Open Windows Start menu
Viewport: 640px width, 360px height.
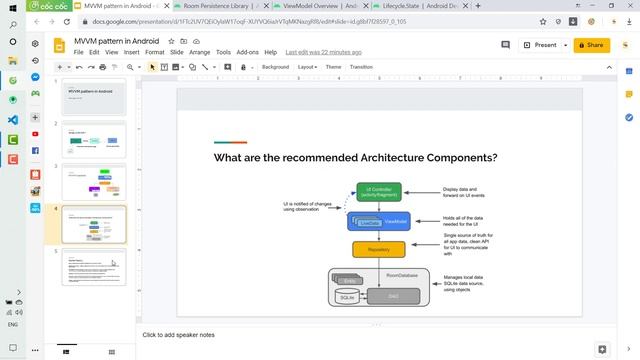13,8
